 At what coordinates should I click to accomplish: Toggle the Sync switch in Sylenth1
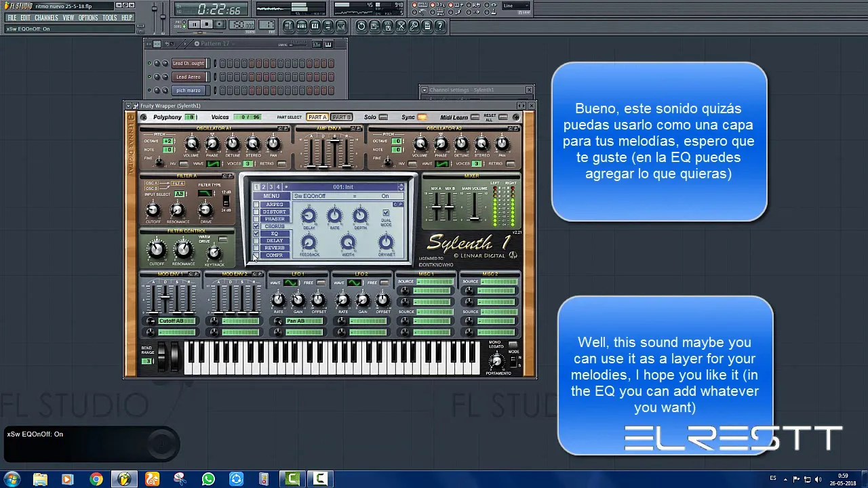point(422,117)
